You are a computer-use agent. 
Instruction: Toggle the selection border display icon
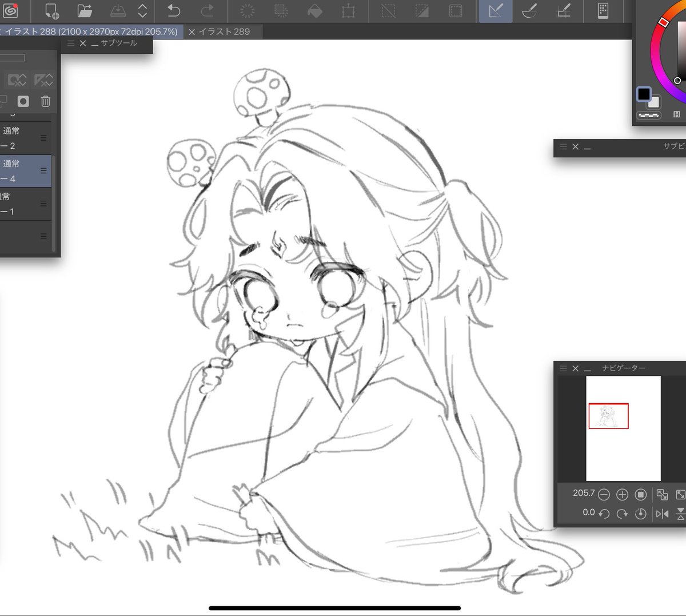456,10
